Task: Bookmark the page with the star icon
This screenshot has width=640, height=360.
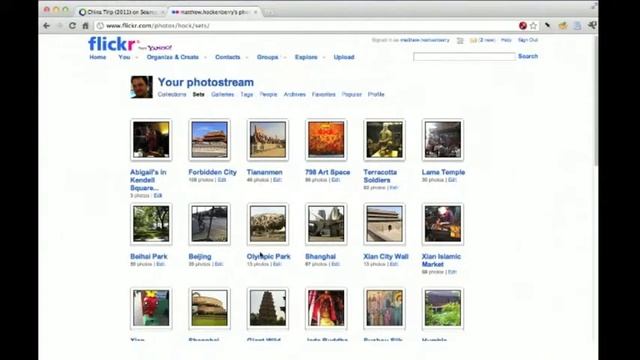Action: (x=533, y=26)
